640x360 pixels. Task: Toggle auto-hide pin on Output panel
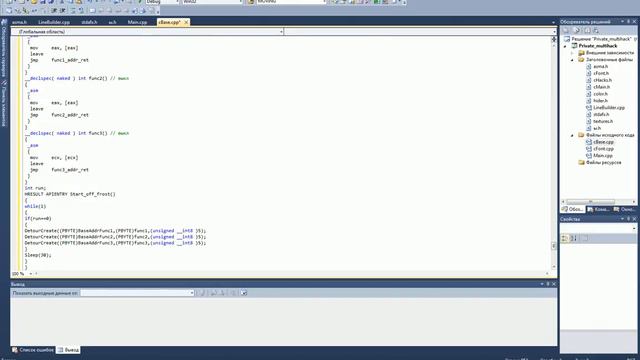point(548,284)
